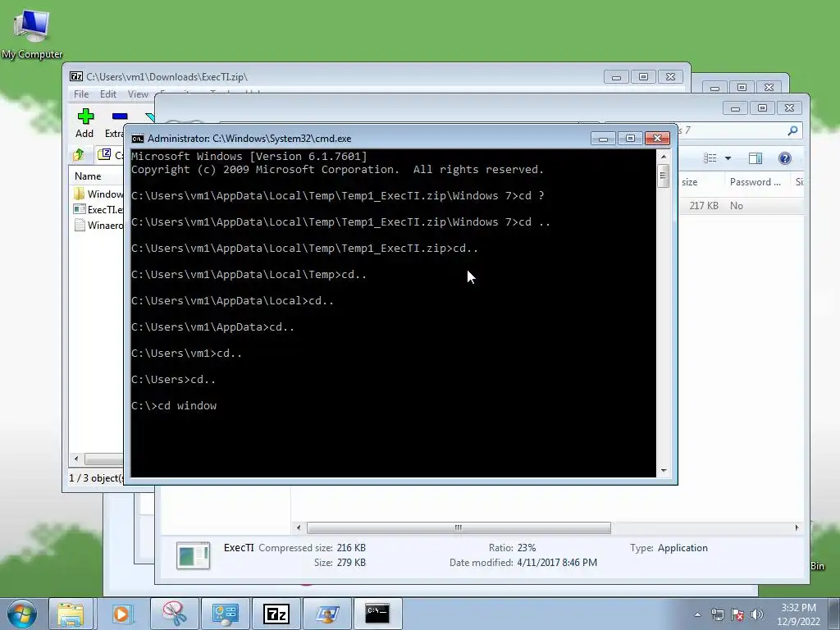The height and width of the screenshot is (630, 840).
Task: Click Explorer horizontal scrollbar thumb
Action: tap(459, 527)
